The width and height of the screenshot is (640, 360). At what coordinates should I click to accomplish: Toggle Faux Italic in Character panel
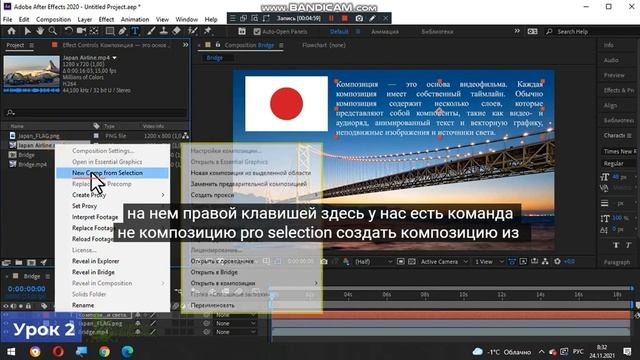click(x=629, y=245)
